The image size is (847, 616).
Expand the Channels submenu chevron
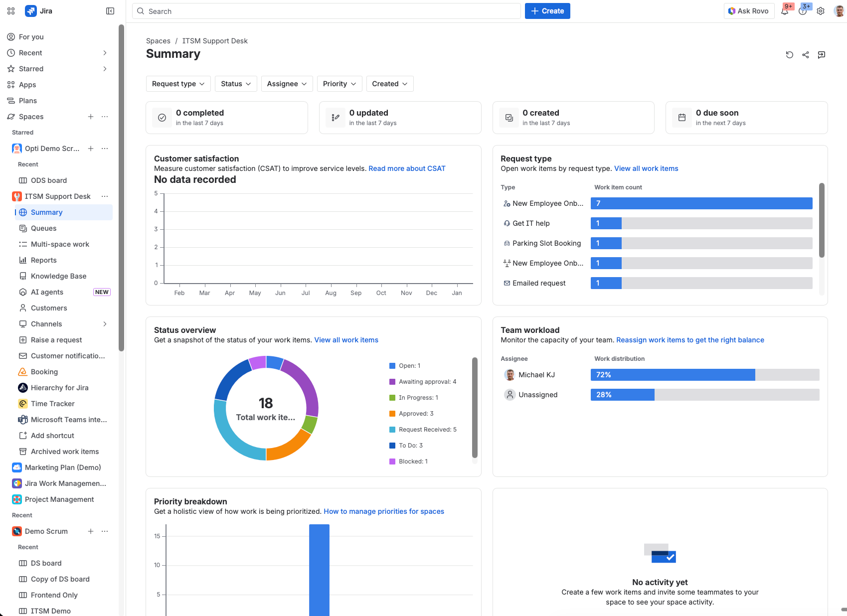(105, 324)
